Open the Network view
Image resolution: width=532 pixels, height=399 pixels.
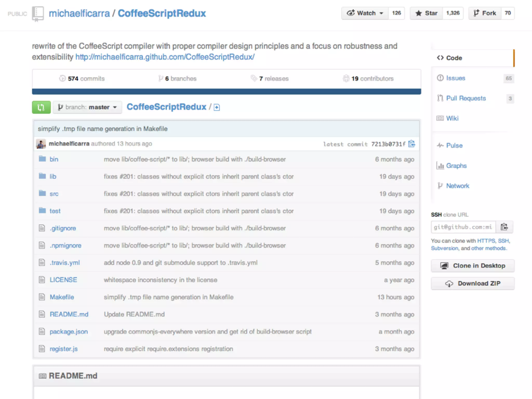pyautogui.click(x=457, y=186)
